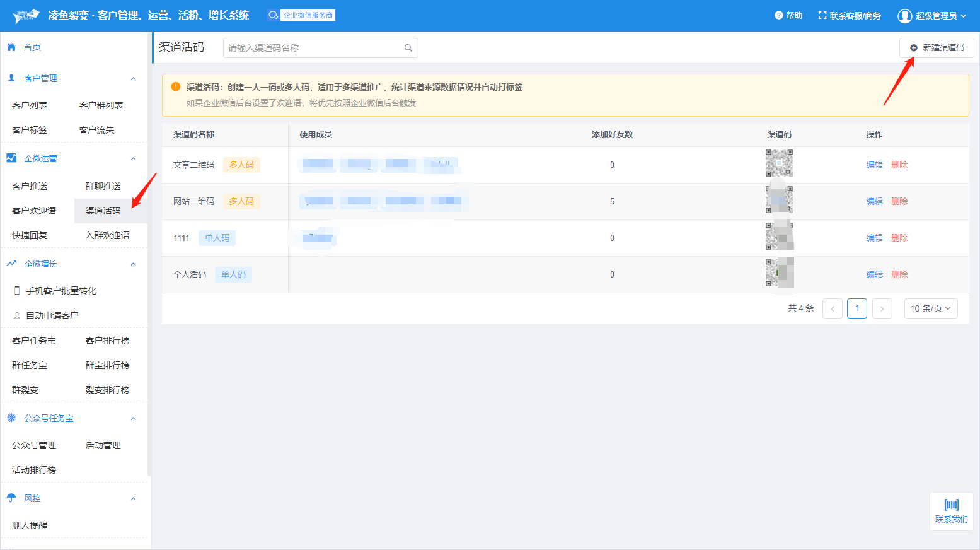This screenshot has height=550, width=980.
Task: Click the 企业微信服务商 badge icon
Action: (x=273, y=15)
